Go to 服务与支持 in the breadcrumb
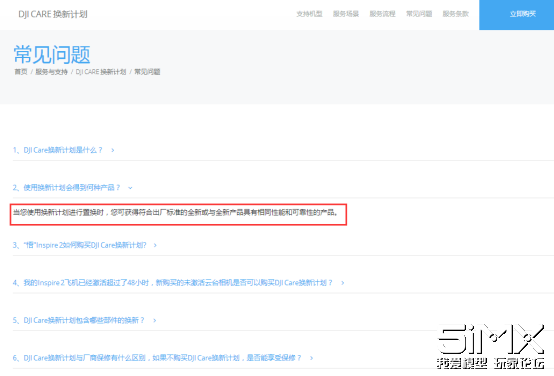The image size is (554, 376). [51, 72]
